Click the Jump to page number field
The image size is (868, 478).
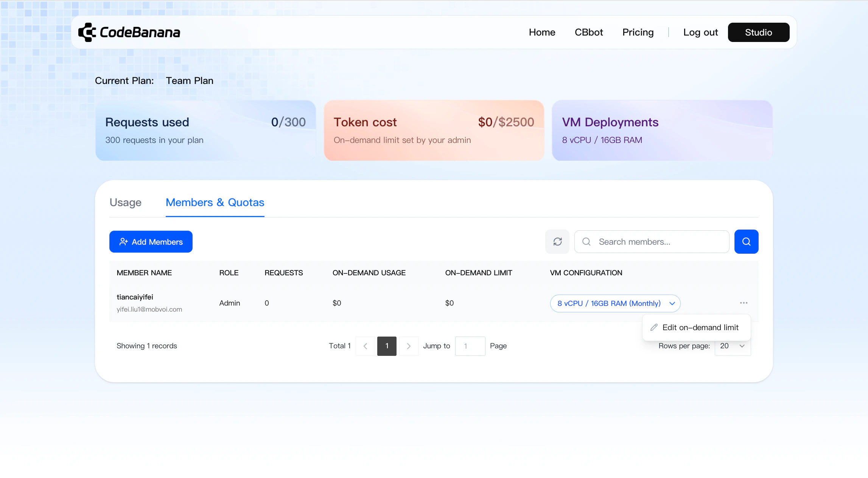[470, 346]
